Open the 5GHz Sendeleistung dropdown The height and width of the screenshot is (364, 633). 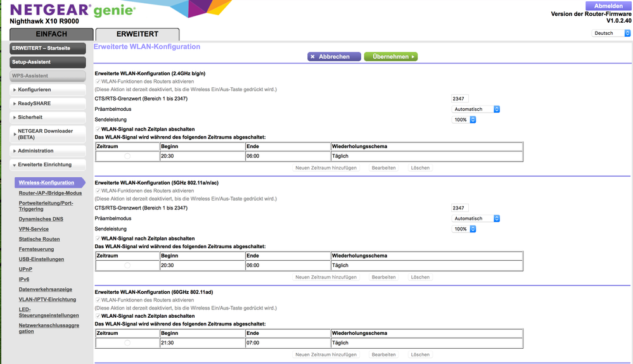[464, 229]
